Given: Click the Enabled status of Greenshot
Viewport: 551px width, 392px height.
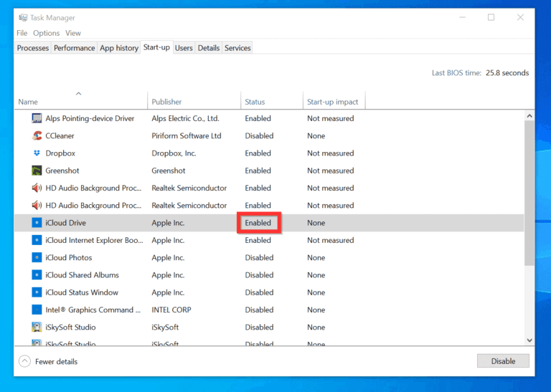Looking at the screenshot, I should [x=258, y=171].
